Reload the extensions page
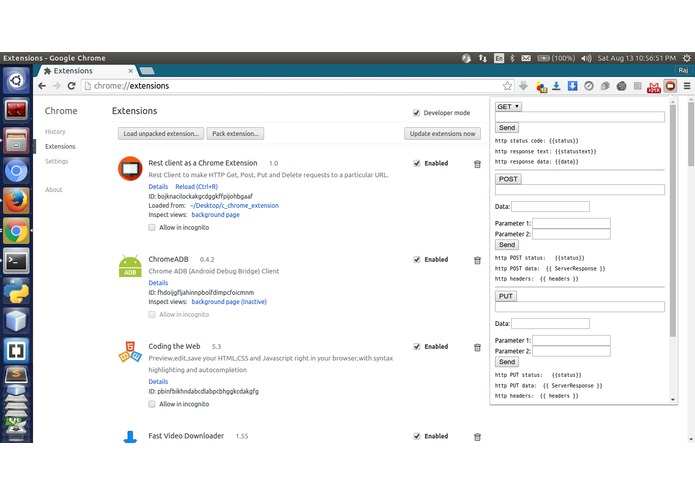 coord(71,86)
